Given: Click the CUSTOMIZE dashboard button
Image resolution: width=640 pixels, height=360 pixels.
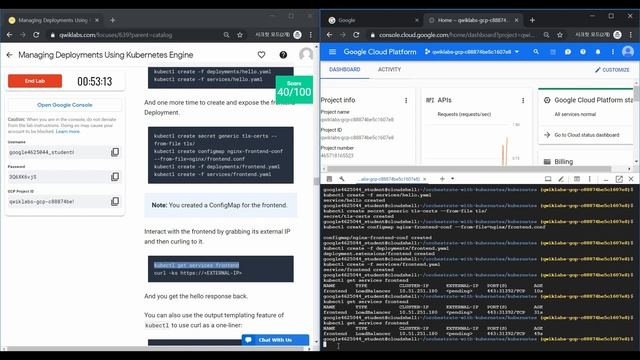Looking at the screenshot, I should (612, 70).
